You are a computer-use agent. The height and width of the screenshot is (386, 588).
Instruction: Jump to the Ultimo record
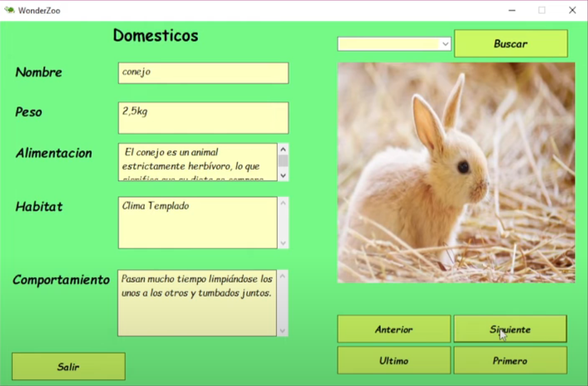(394, 360)
